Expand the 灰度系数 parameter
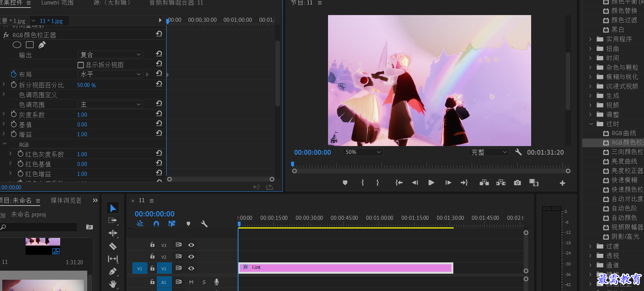Screen dimensions: 644x291 tap(4, 114)
